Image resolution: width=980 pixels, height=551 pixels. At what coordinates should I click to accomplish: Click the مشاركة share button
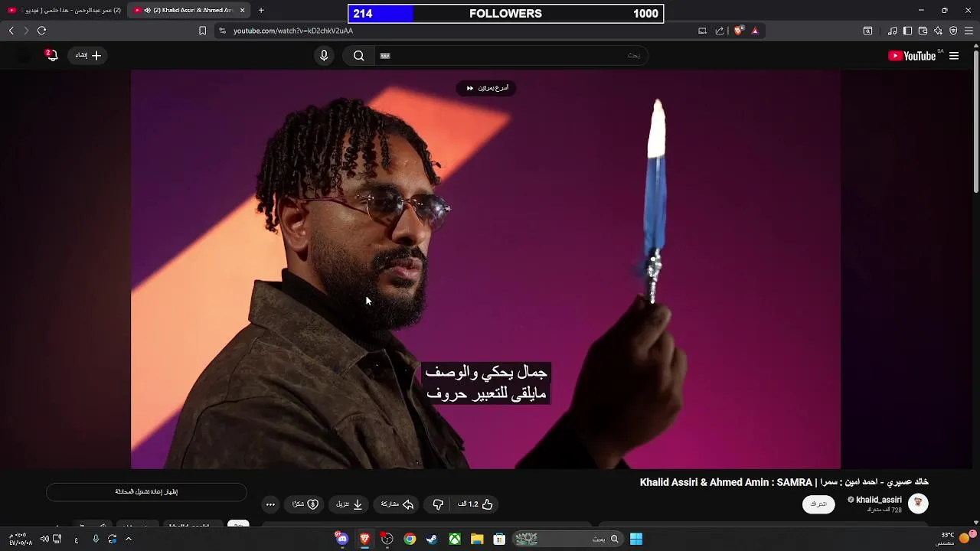tap(397, 504)
